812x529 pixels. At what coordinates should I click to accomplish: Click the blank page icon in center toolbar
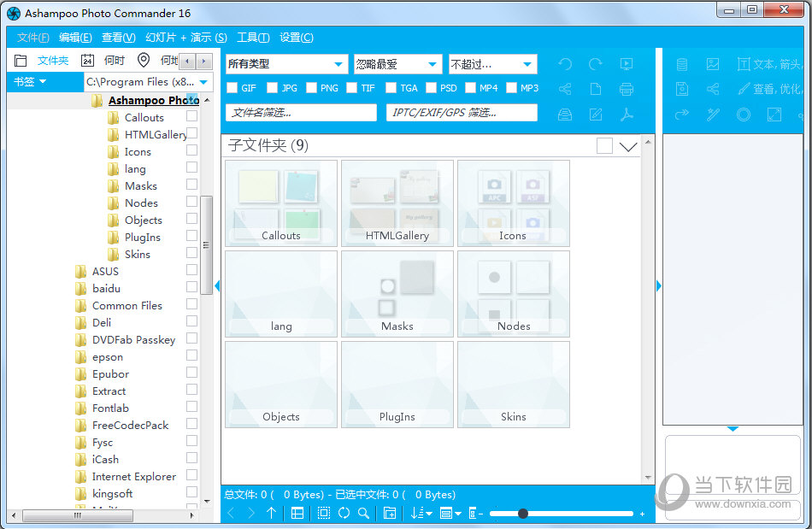coord(596,89)
